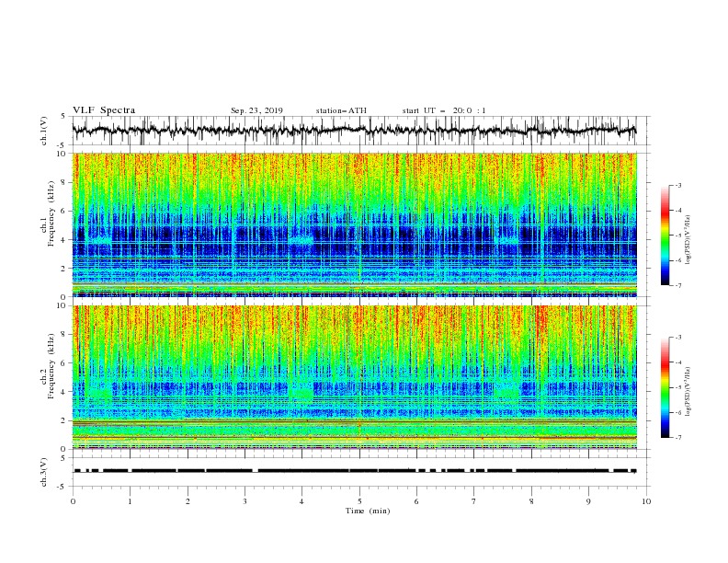This screenshot has width=728, height=563.
Task: Select the "start UT = 20:0 :1" text
Action: [444, 110]
